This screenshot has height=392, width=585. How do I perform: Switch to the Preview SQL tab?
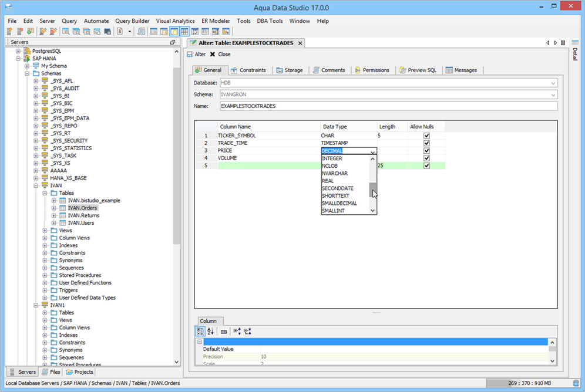click(418, 70)
